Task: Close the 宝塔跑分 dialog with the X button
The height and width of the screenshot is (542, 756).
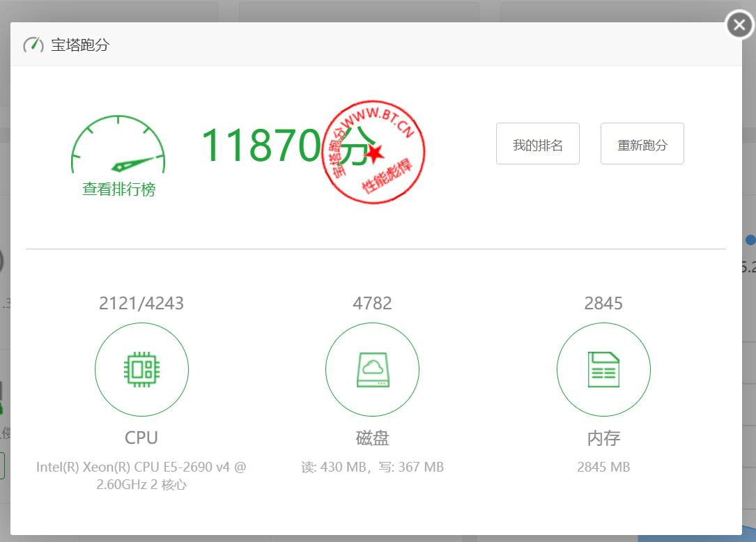Action: 739,24
